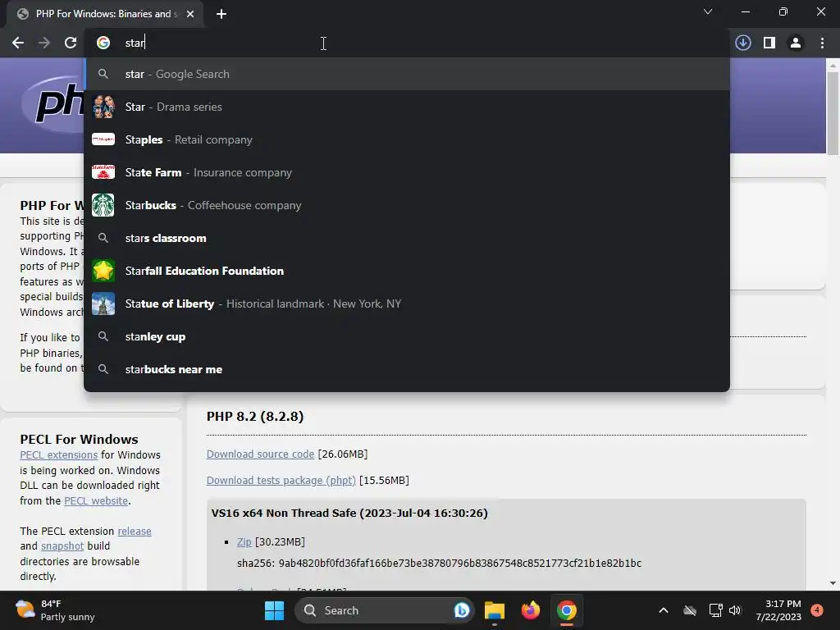Viewport: 840px width, 630px height.
Task: Select 'stars classroom' suggestion
Action: 407,238
